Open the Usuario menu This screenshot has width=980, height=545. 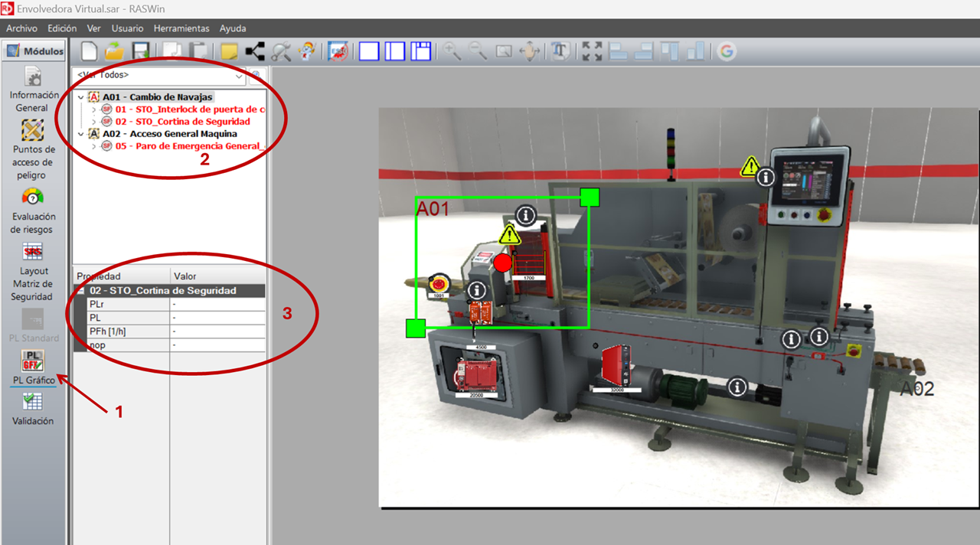(x=127, y=28)
